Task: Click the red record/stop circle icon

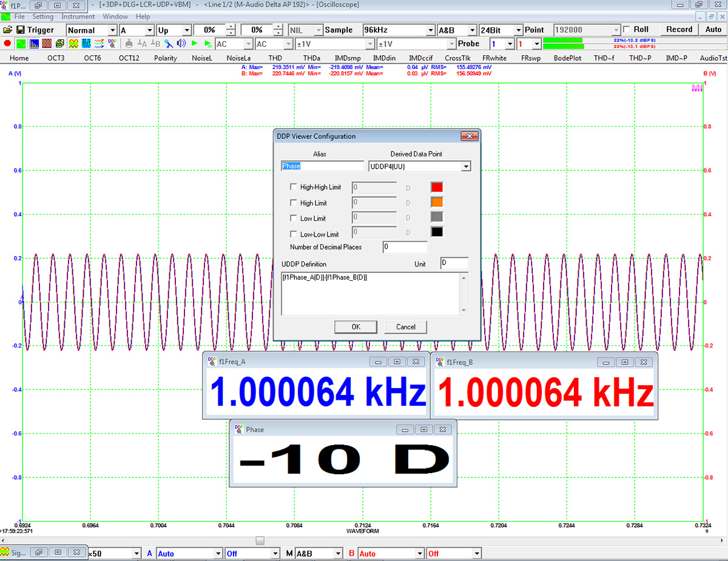Action: [7, 44]
